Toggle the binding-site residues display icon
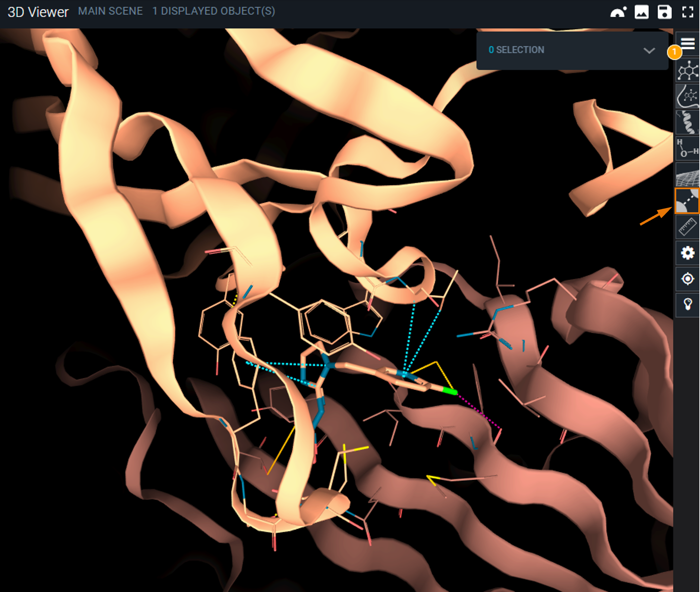This screenshot has height=592, width=700. click(x=688, y=96)
